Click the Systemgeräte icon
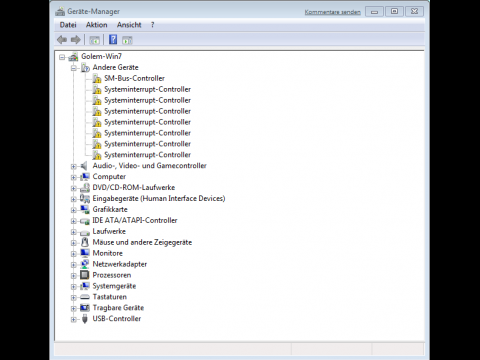Image resolution: width=480 pixels, height=360 pixels. [85, 286]
